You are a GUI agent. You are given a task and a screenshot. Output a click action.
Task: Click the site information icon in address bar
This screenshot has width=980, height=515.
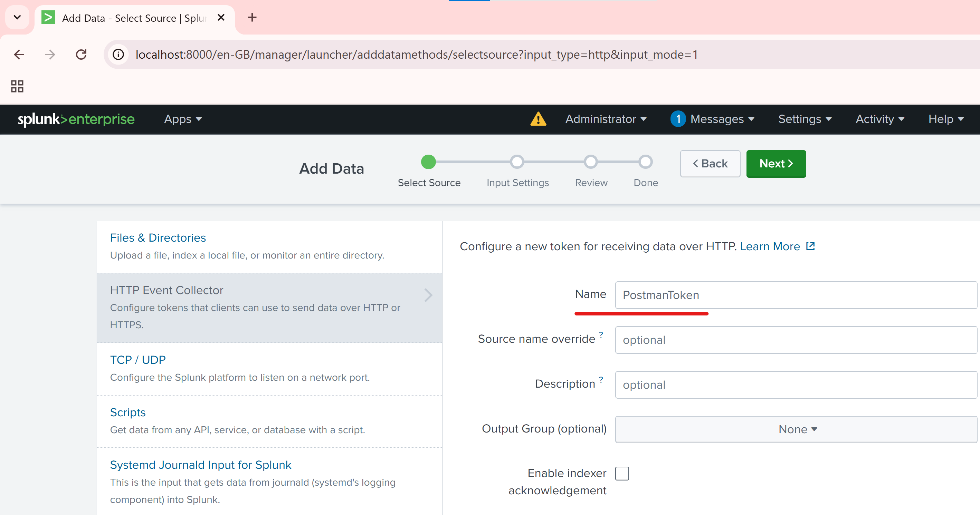coord(118,55)
